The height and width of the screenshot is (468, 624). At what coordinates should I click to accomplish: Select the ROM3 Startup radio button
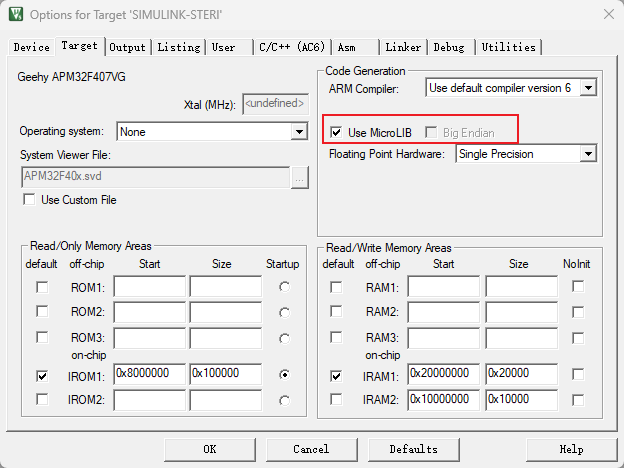[285, 339]
